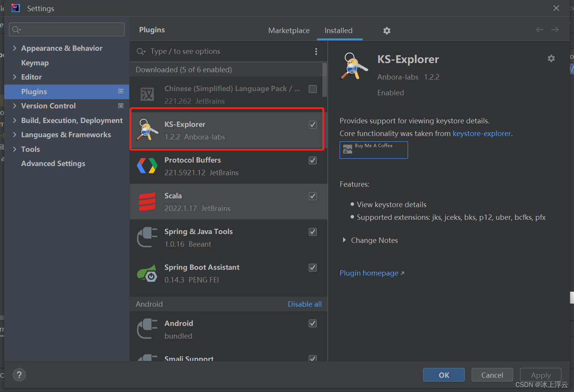Click the Scala plugin icon
Viewport: 574px width, 392px height.
147,201
